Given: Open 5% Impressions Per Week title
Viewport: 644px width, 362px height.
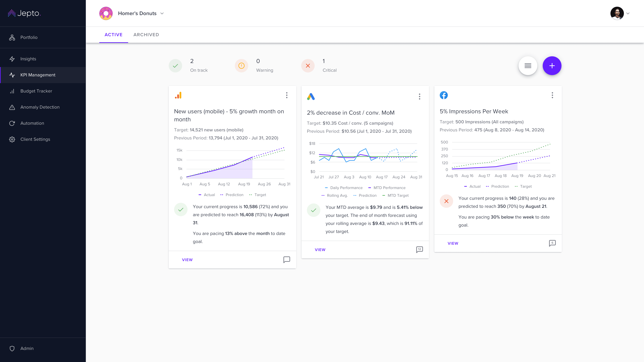Looking at the screenshot, I should click(474, 111).
